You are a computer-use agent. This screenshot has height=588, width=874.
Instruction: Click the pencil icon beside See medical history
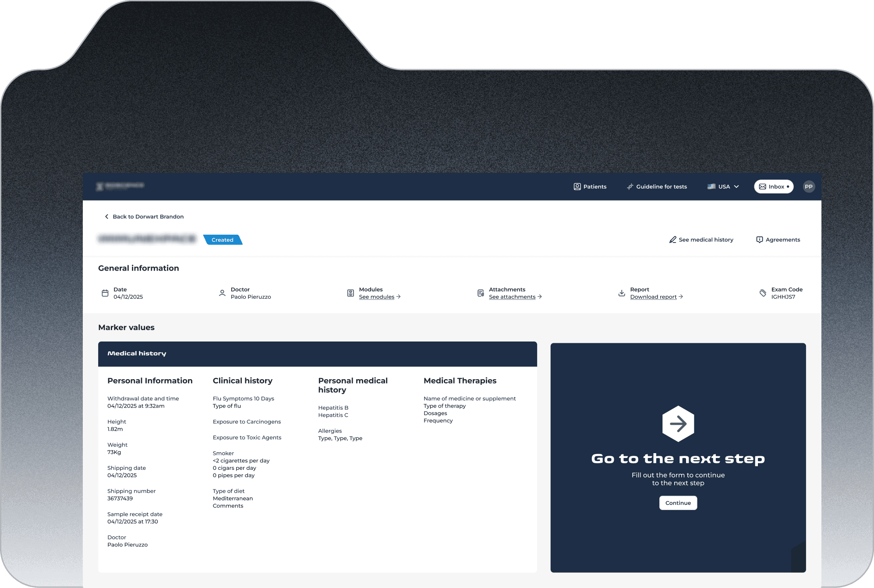click(673, 239)
